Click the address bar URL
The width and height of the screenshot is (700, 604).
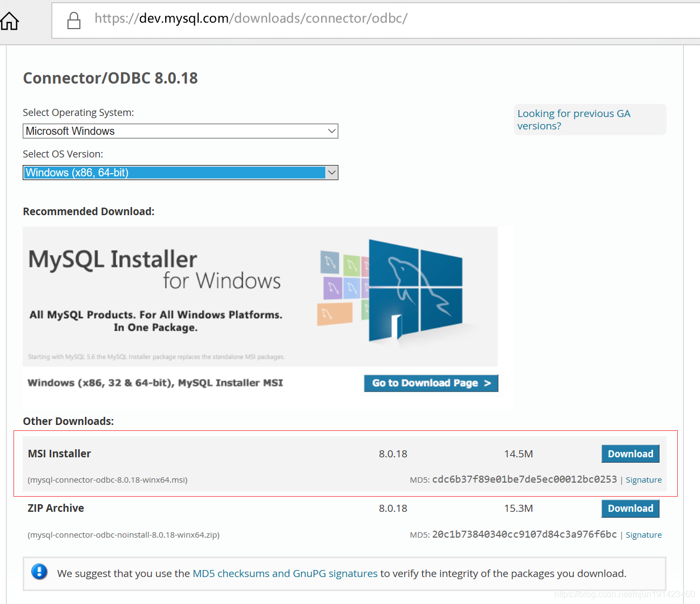pos(251,18)
